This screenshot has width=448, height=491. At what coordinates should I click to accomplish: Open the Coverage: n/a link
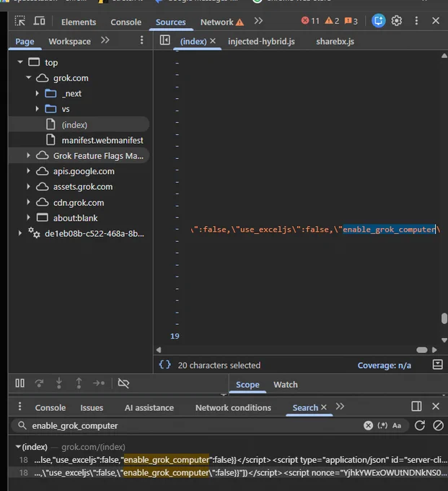pos(385,365)
